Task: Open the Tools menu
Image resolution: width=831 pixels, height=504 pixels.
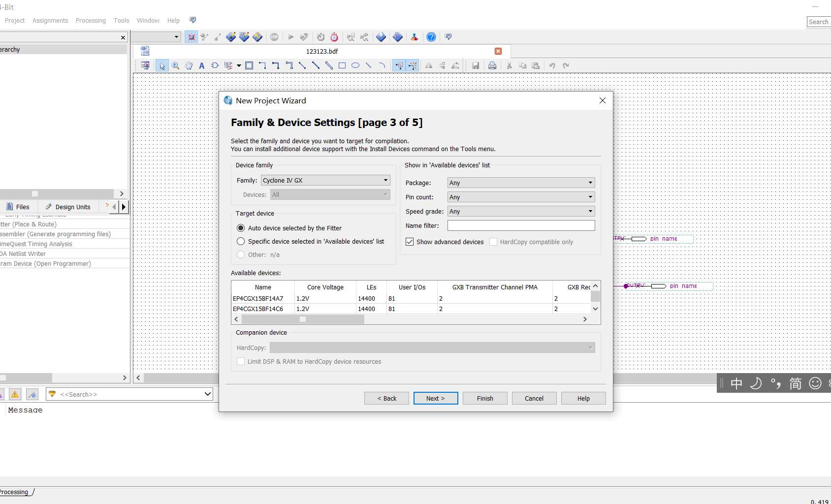Action: coord(121,21)
